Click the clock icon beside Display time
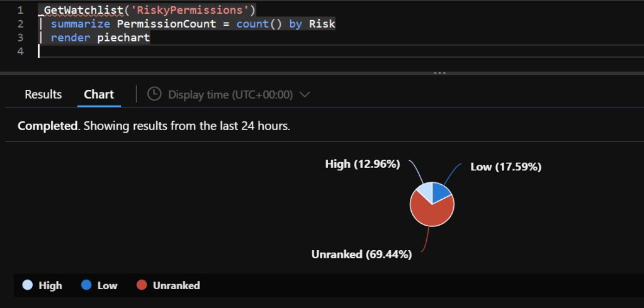This screenshot has height=308, width=644. [154, 94]
